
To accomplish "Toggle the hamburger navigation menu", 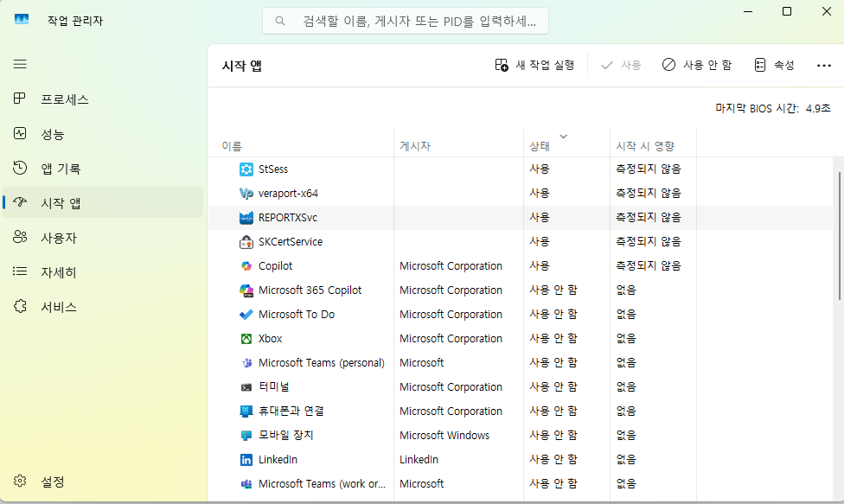I will click(20, 65).
